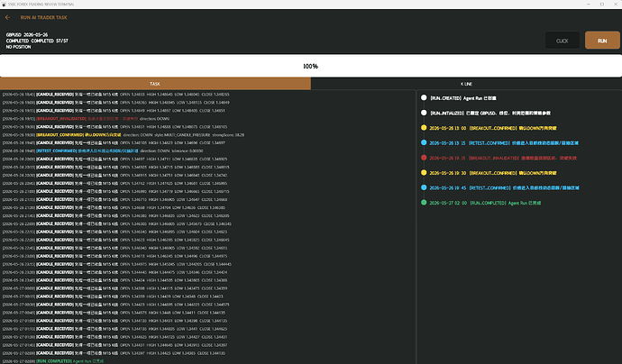Screen dimensions: 622x364
Task: Maximize the Forex Trading Review Terminal window
Action: pos(602,4)
